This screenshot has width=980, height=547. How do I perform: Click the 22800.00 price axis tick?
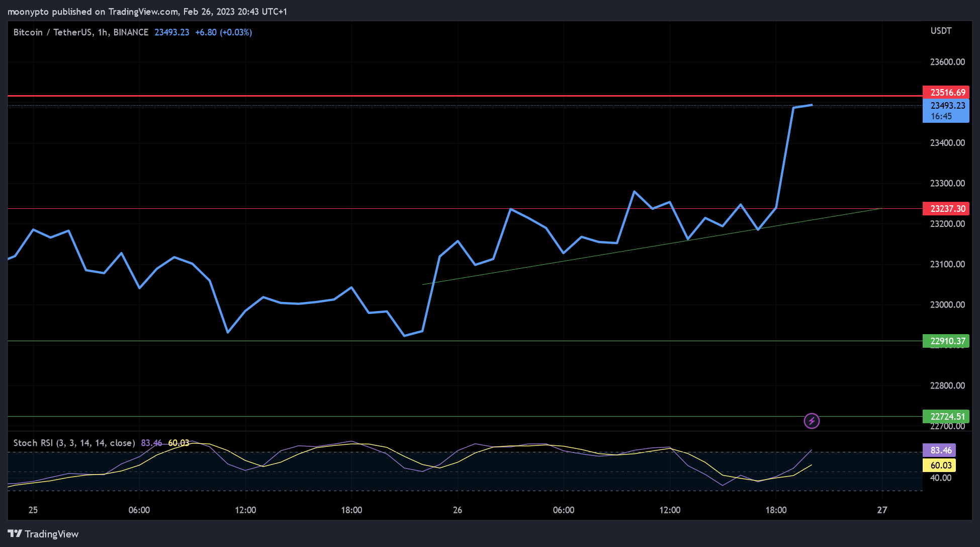(947, 385)
